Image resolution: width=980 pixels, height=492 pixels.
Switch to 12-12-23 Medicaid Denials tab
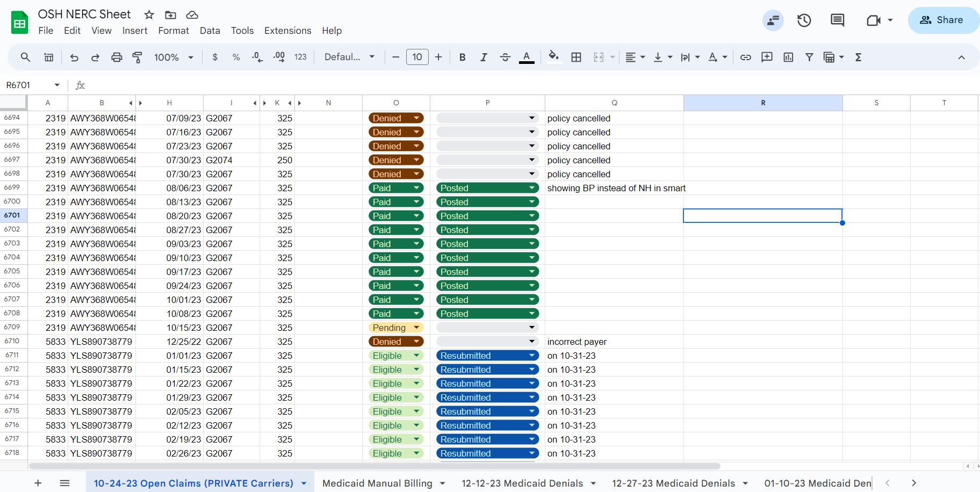pyautogui.click(x=522, y=483)
